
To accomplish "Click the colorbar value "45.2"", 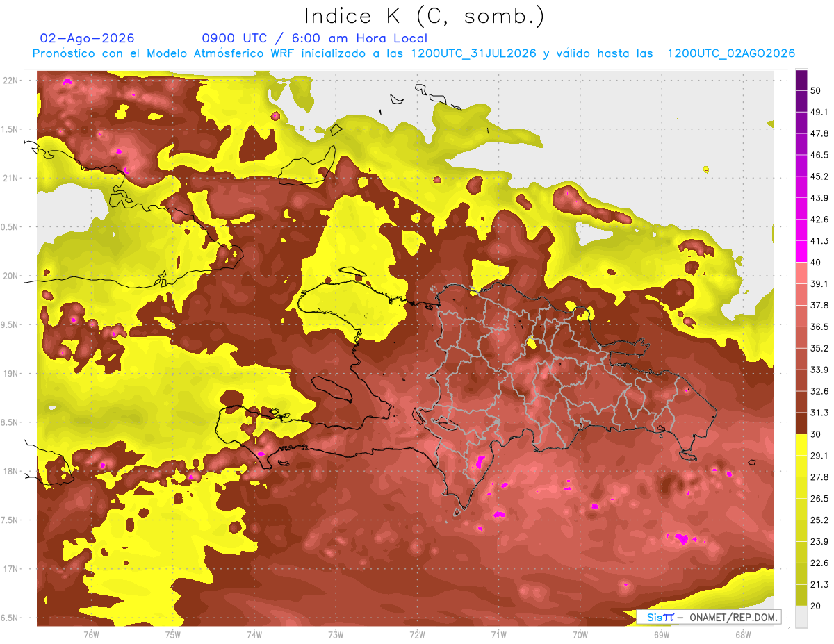I will click(x=819, y=176).
